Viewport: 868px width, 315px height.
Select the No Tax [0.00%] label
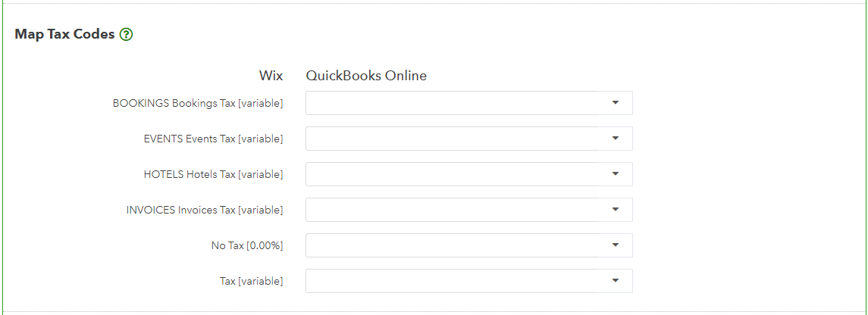click(247, 245)
